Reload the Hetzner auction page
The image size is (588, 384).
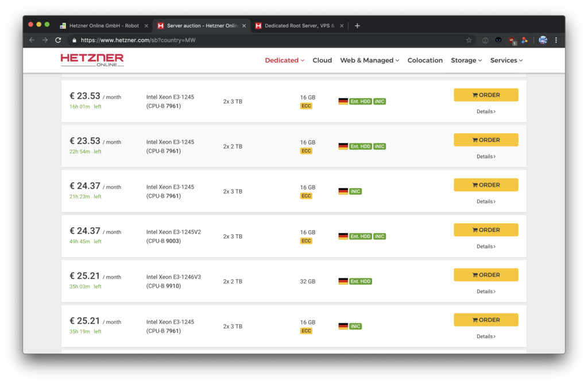coord(58,40)
